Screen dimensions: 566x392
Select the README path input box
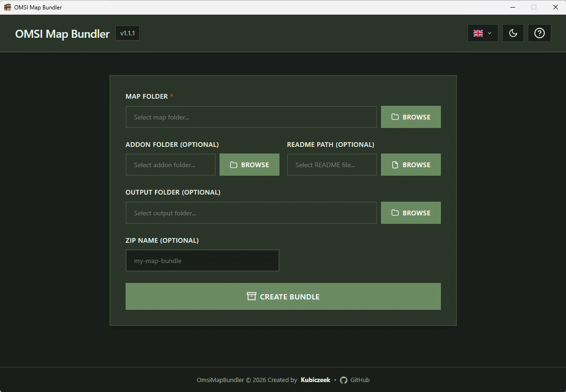332,165
